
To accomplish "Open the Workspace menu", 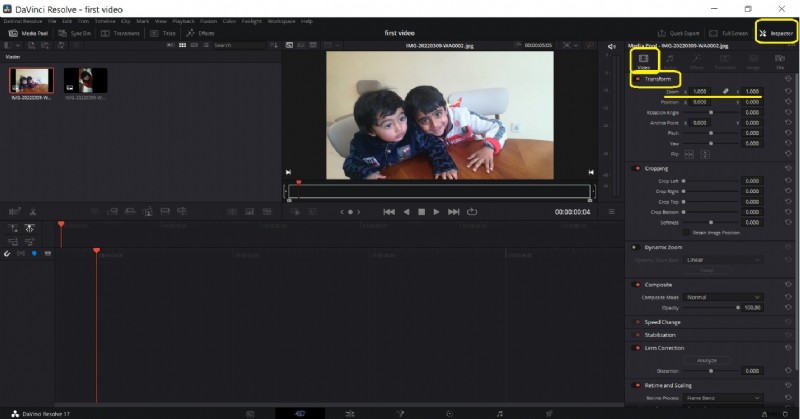I will (x=281, y=21).
